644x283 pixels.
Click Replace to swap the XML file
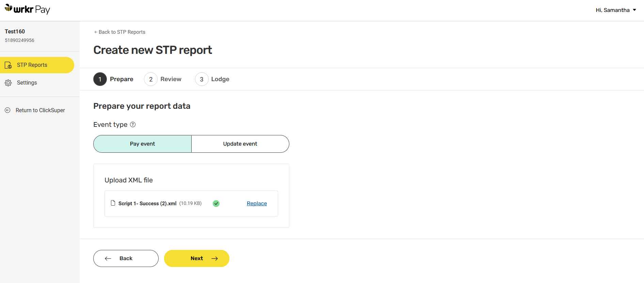pyautogui.click(x=257, y=204)
